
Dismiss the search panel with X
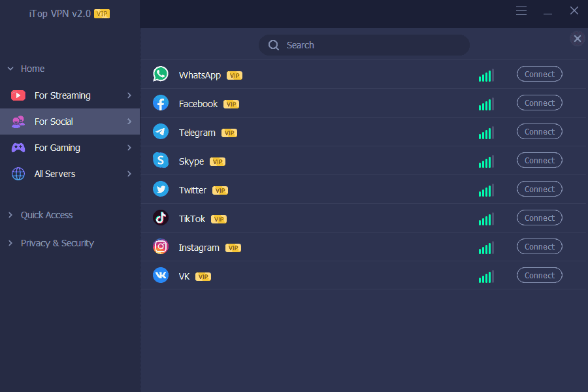point(577,39)
